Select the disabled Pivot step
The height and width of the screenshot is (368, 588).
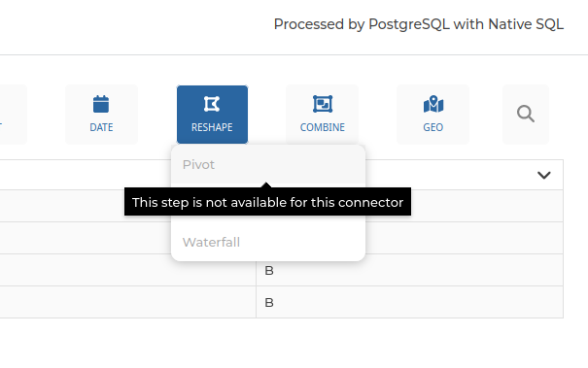(x=268, y=164)
